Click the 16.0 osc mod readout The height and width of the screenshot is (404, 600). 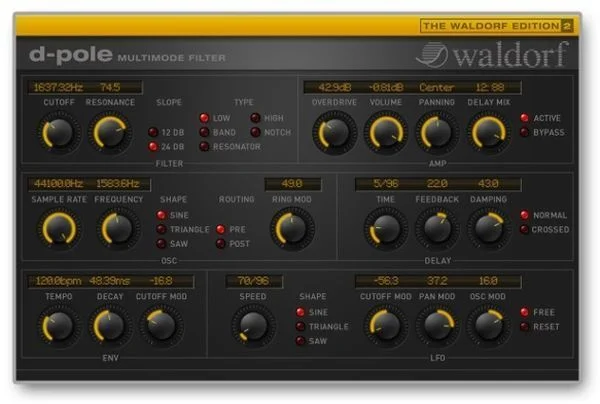488,281
